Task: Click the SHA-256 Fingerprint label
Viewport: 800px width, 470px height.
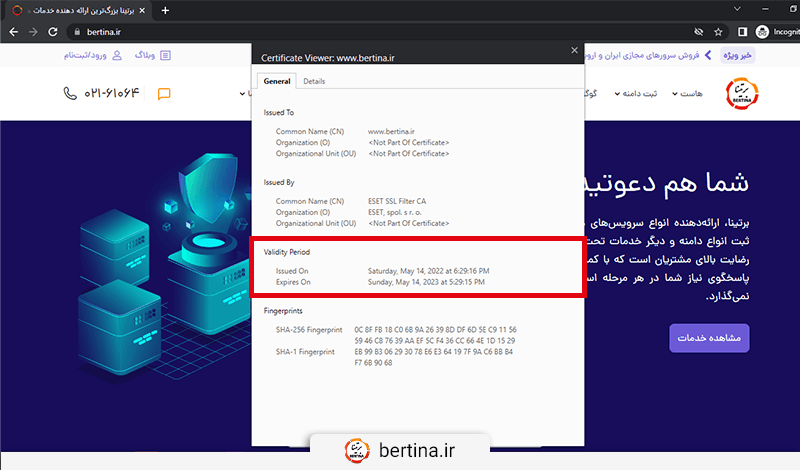Action: (x=309, y=330)
